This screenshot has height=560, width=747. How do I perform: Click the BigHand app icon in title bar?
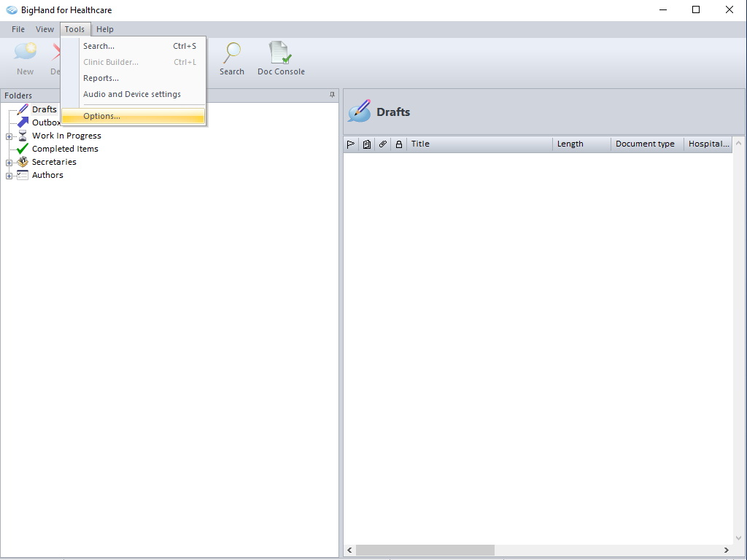12,10
